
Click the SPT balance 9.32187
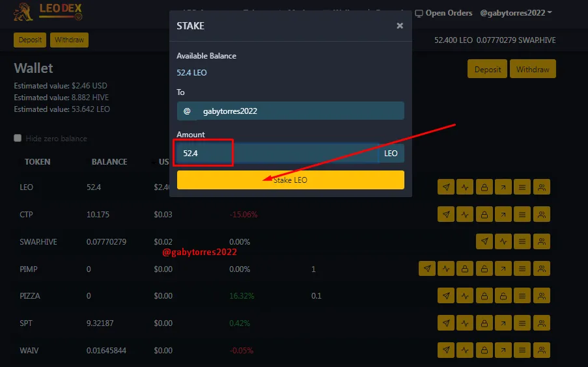[100, 323]
